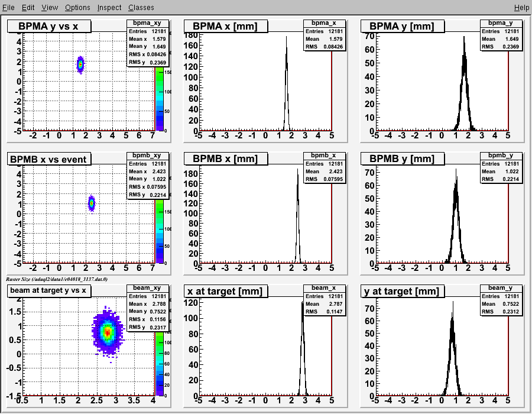The image size is (532, 414).
Task: Select the 'BPMB y [mm]' plot title
Action: (403, 159)
